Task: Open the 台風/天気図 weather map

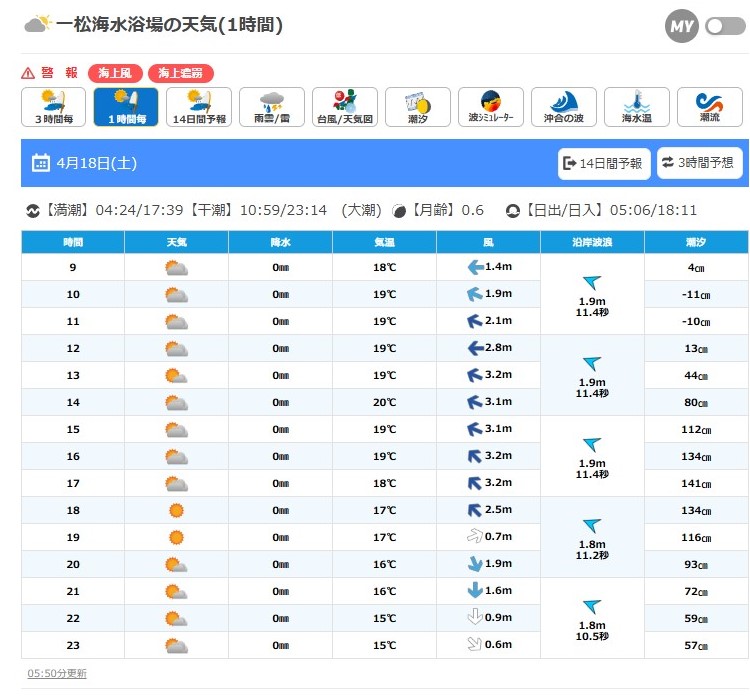Action: pos(344,107)
